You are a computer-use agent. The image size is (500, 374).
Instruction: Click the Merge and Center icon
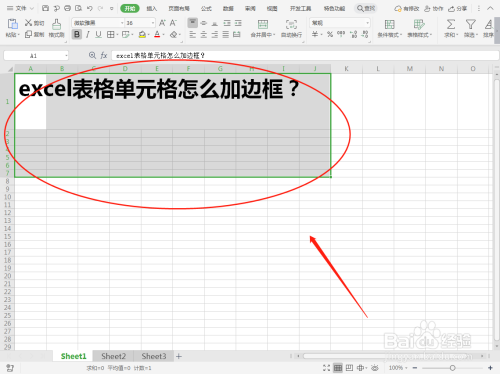tap(263, 24)
